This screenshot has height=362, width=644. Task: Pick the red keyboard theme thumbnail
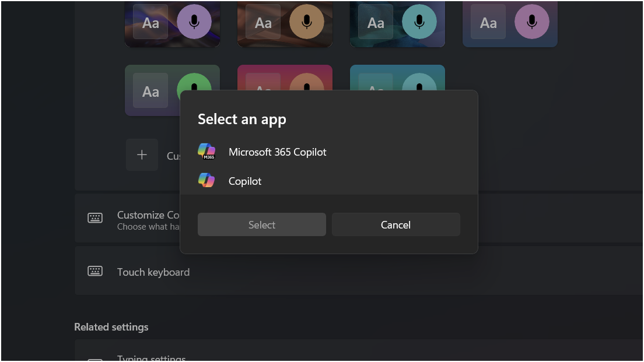click(x=285, y=77)
